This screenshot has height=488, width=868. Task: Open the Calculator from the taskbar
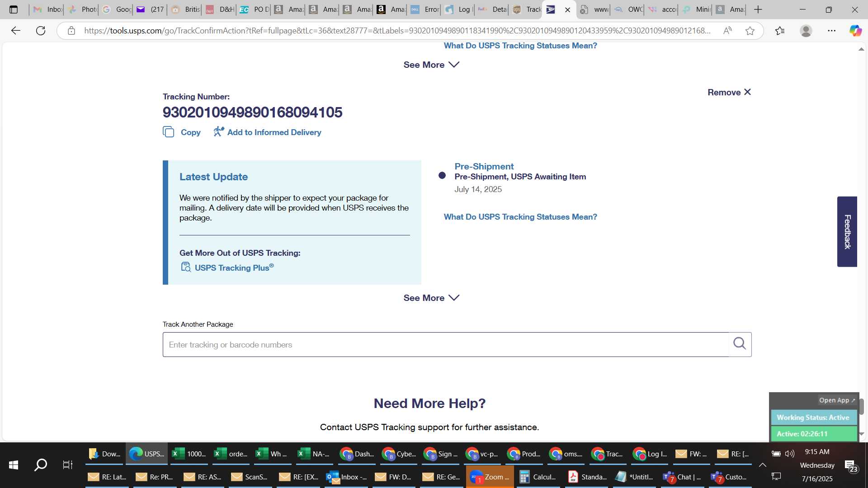tap(538, 477)
